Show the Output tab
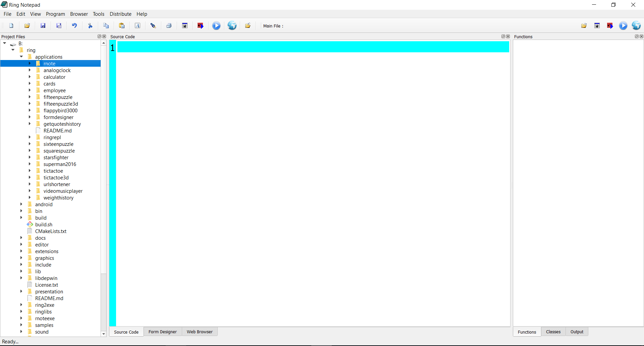Viewport: 644px width, 346px height. [x=577, y=332]
